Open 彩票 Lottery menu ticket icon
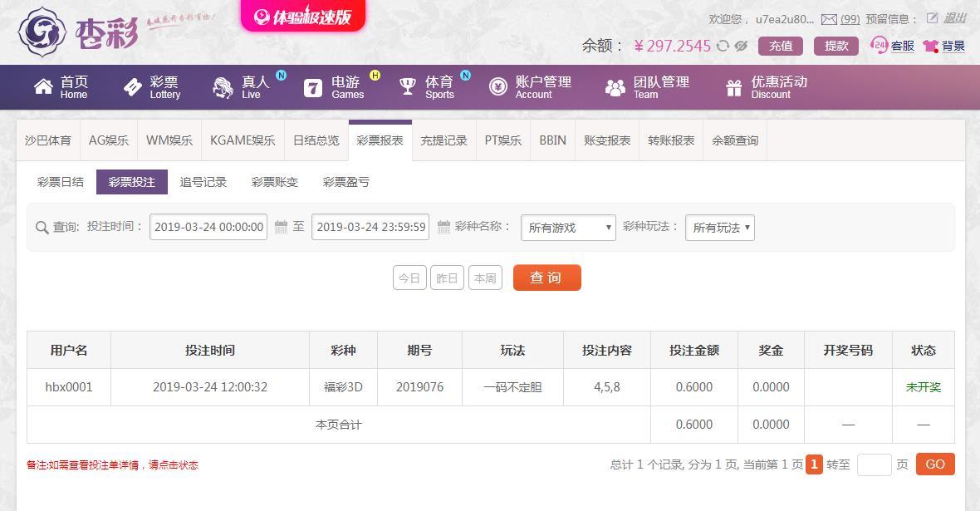This screenshot has height=511, width=980. click(133, 87)
